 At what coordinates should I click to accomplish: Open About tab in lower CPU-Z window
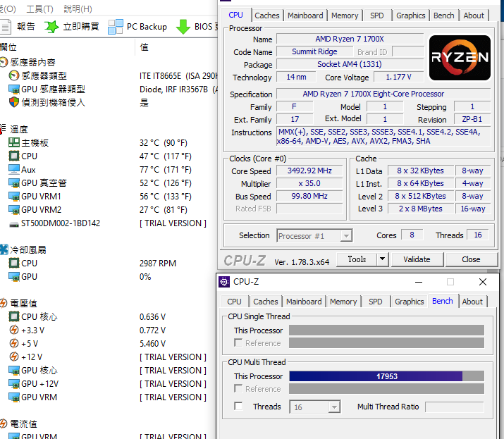click(472, 302)
